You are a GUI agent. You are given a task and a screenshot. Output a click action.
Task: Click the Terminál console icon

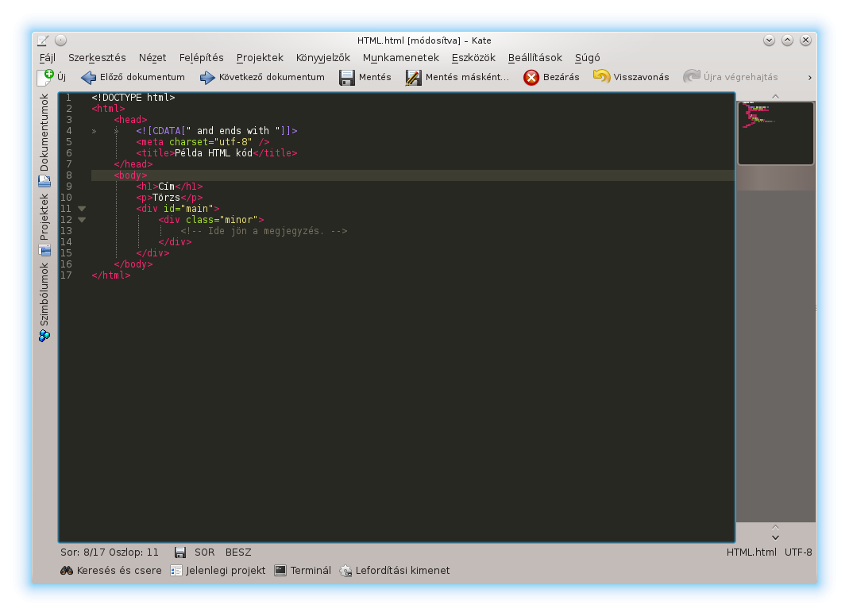[x=280, y=571]
